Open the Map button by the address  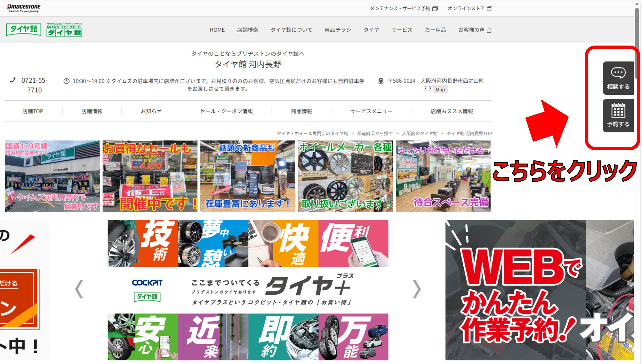(440, 90)
